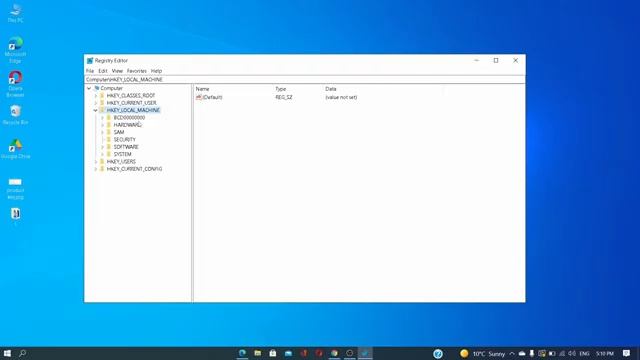
Task: Expand the SOFTWARE key arrow
Action: 102,147
